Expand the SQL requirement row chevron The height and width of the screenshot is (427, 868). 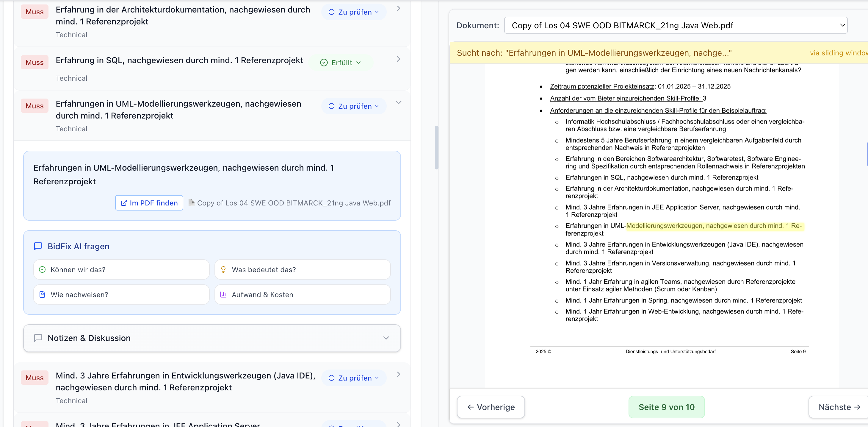(398, 59)
